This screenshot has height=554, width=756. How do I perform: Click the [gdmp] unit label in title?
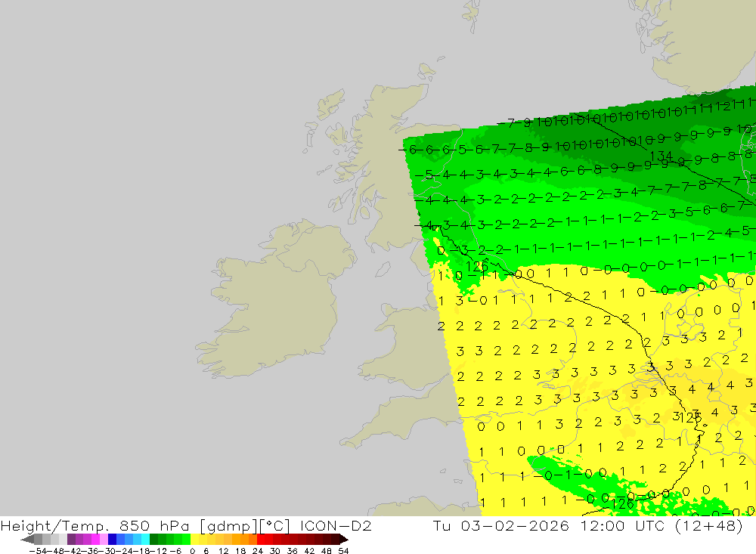228,525
